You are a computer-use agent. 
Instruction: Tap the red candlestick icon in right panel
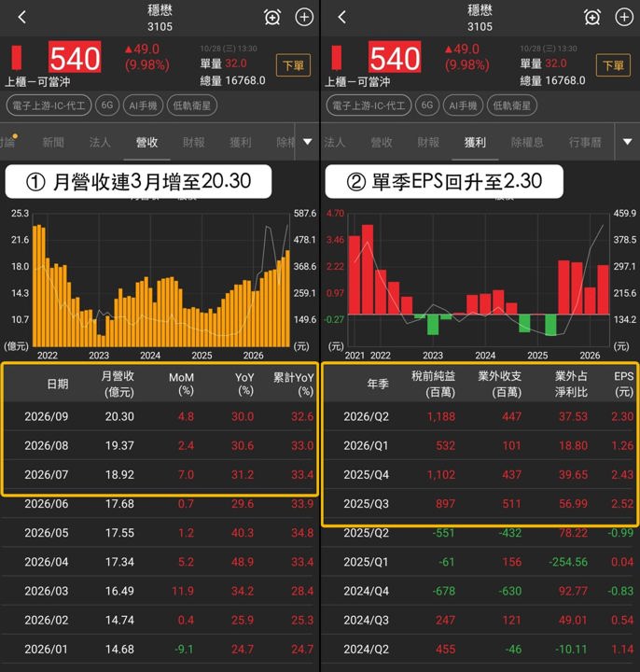(336, 58)
